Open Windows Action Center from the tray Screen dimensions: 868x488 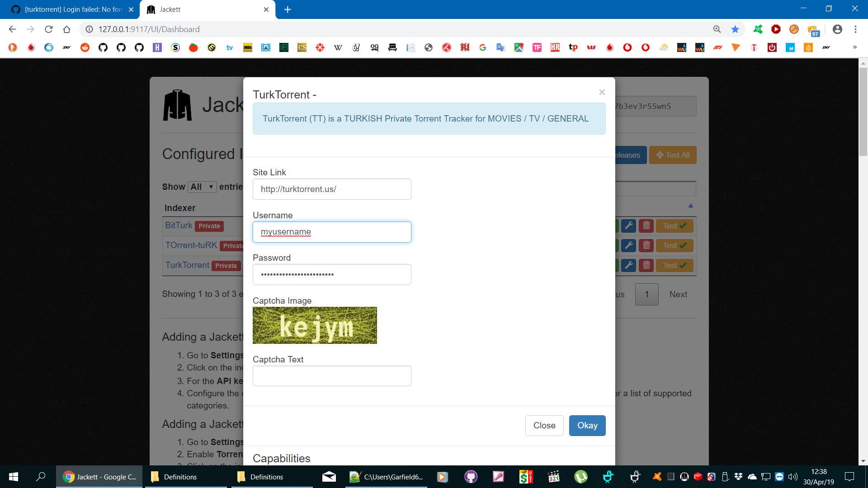click(x=848, y=476)
